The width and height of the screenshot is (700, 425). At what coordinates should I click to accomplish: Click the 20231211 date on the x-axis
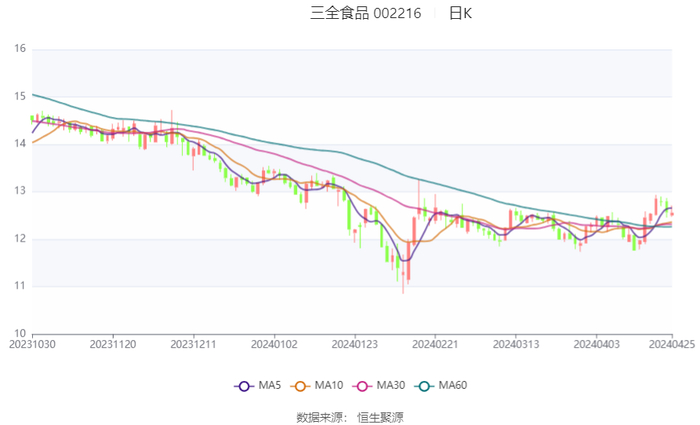coord(193,343)
